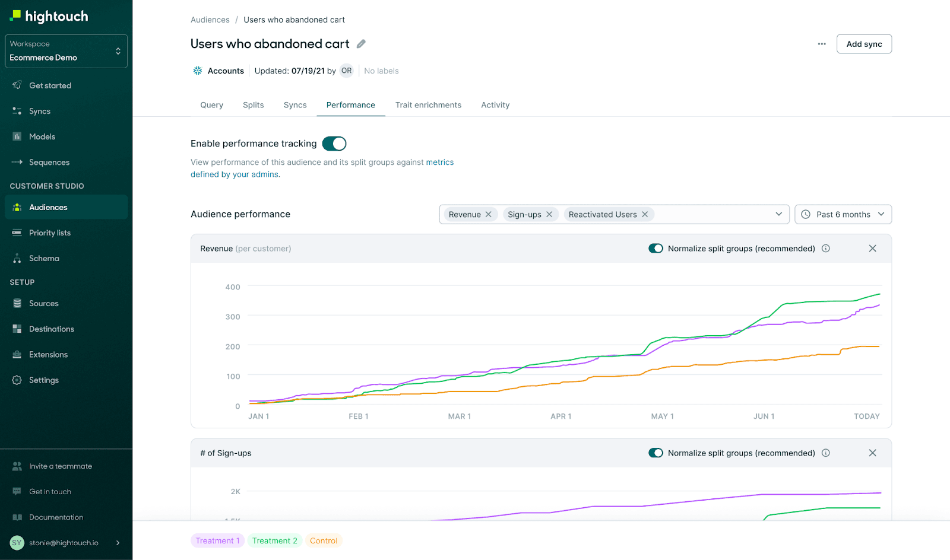The width and height of the screenshot is (950, 560).
Task: Expand the Past 6 months date range dropdown
Action: [x=843, y=214]
